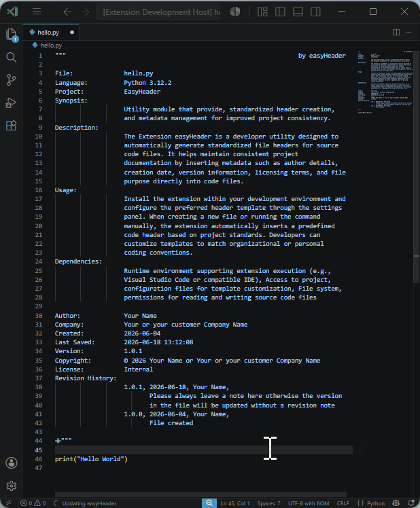Click the remote window indicator in the status bar
Screen dimensions: 420x508
[x=8, y=503]
